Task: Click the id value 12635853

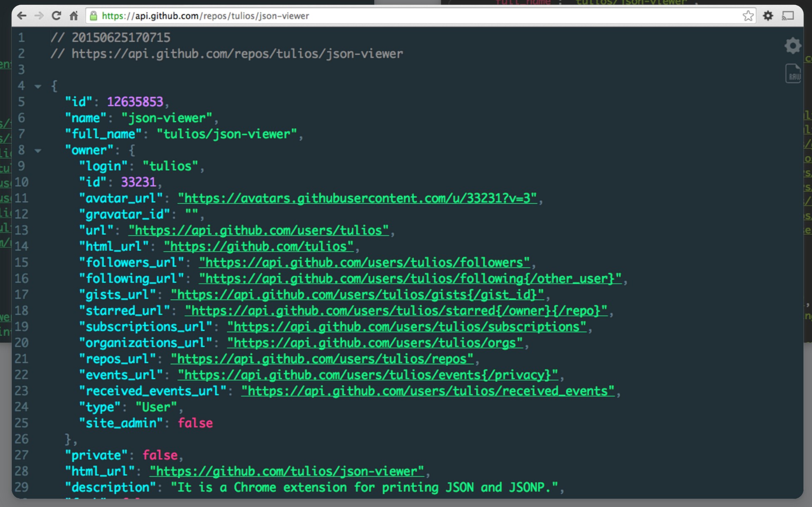Action: click(135, 102)
